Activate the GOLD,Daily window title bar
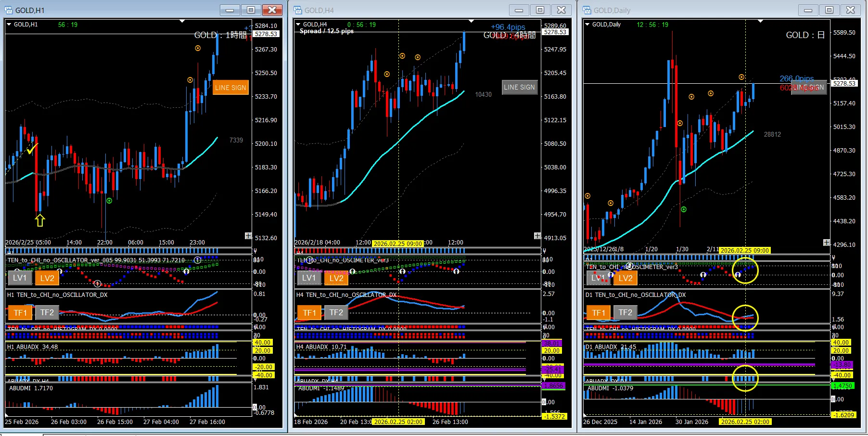 (698, 10)
